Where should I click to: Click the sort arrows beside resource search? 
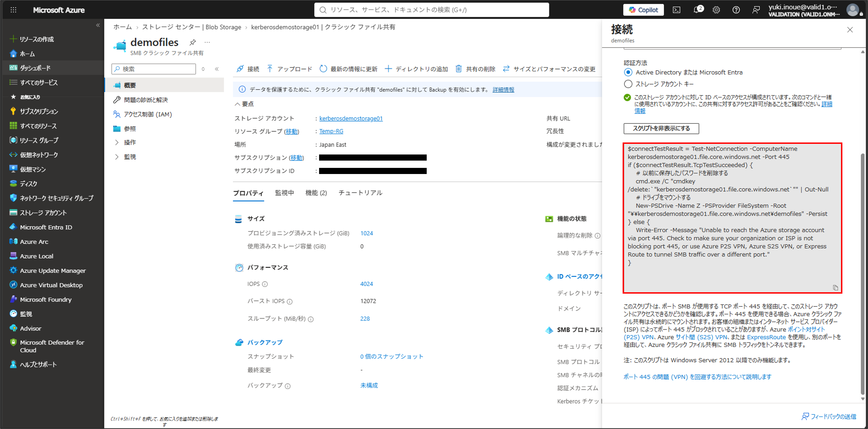pos(203,69)
